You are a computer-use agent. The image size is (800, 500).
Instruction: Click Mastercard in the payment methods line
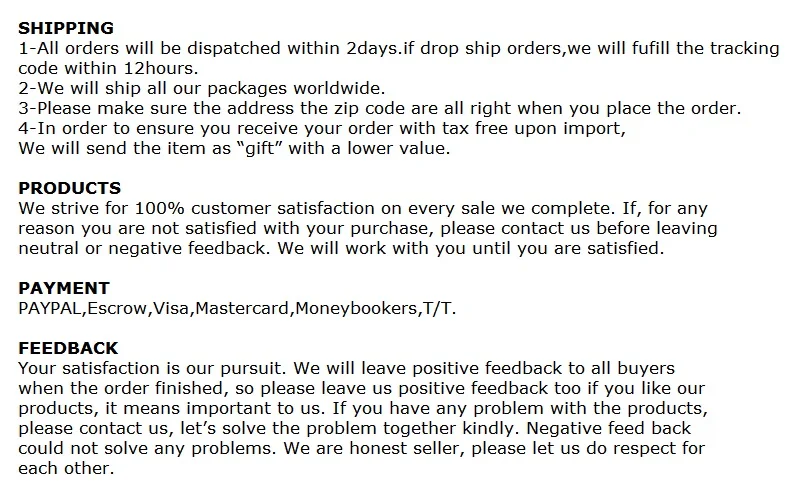tap(242, 309)
